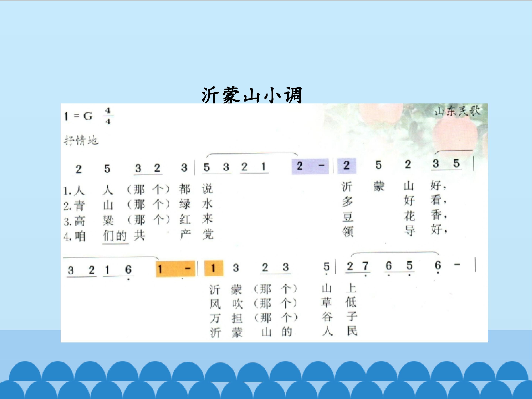Click the lyric character 都

185,189
